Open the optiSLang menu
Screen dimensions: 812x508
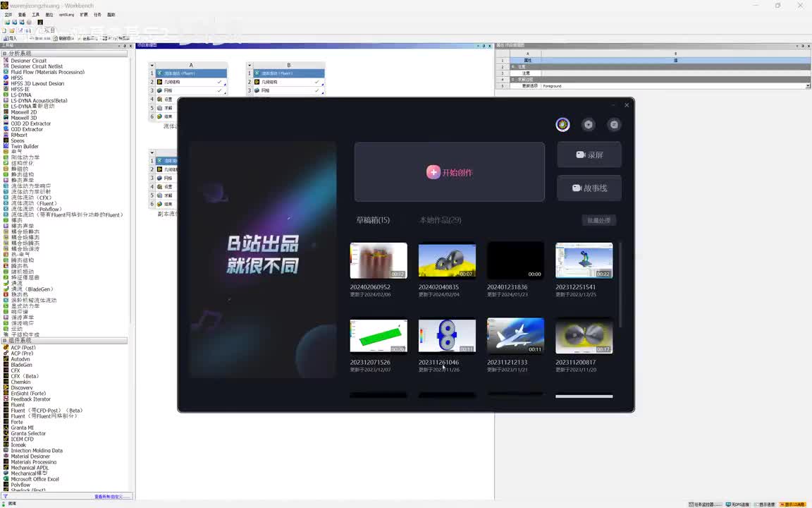[66, 15]
